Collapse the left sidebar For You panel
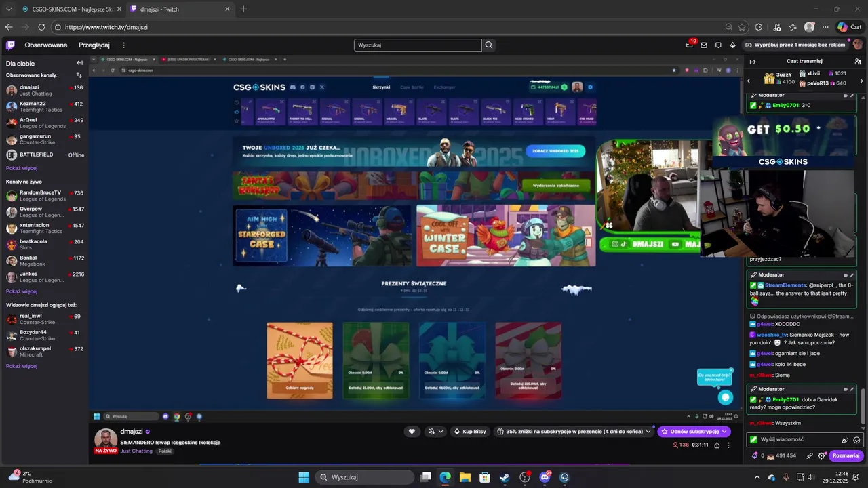The image size is (868, 488). (79, 63)
